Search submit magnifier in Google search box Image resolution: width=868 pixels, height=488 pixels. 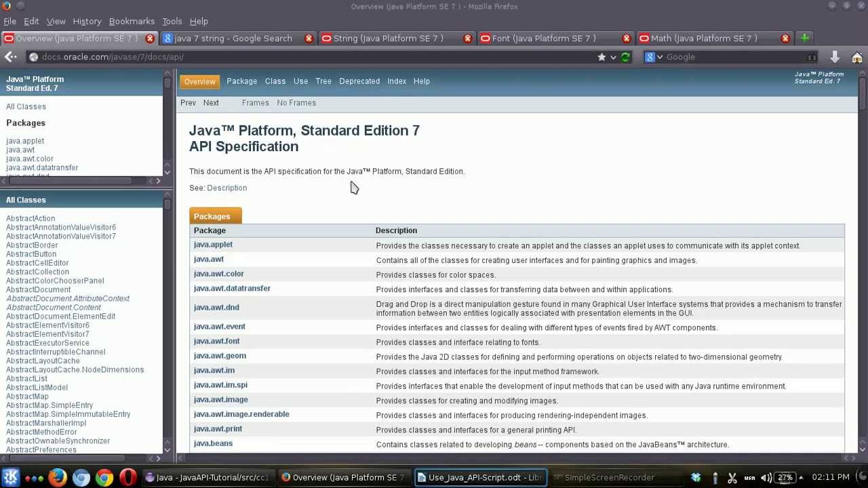point(812,57)
